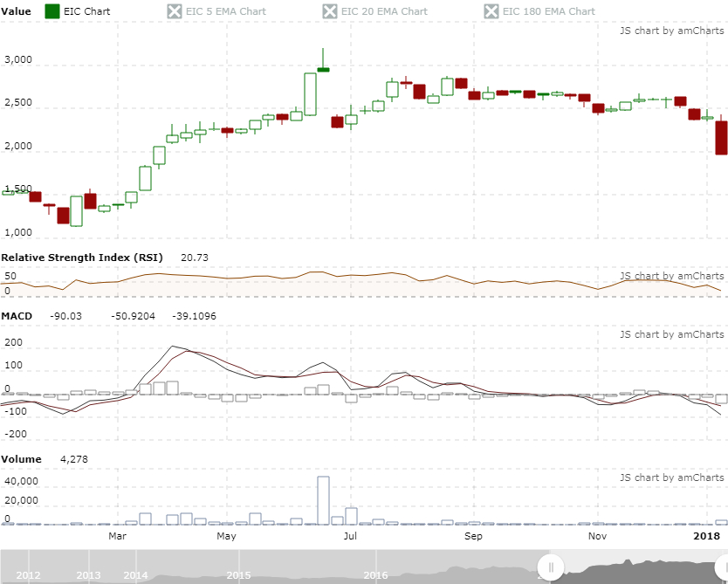This screenshot has width=728, height=584.
Task: Click the 2014 label in the period scrollbar
Action: [135, 575]
